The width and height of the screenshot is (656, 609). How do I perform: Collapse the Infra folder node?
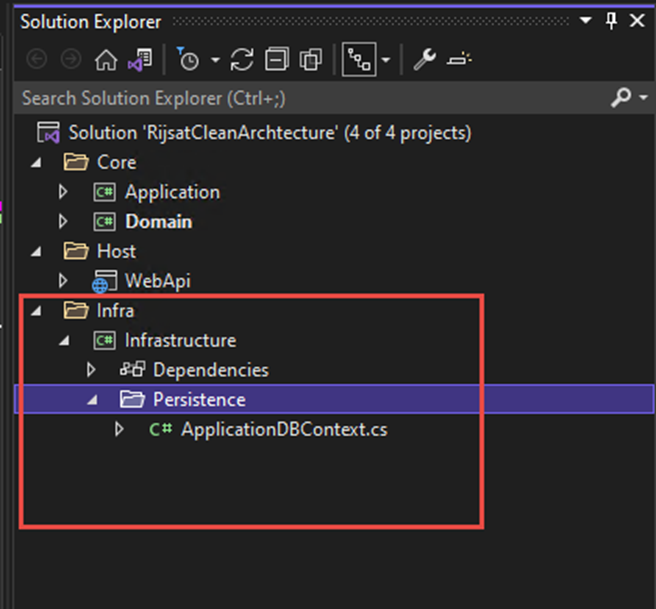tap(37, 311)
